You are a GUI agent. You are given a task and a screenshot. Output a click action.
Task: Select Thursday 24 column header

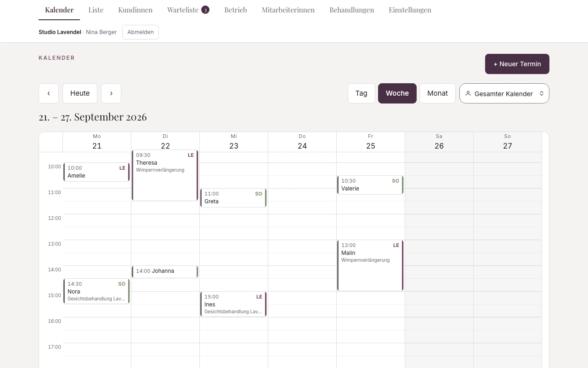(302, 142)
